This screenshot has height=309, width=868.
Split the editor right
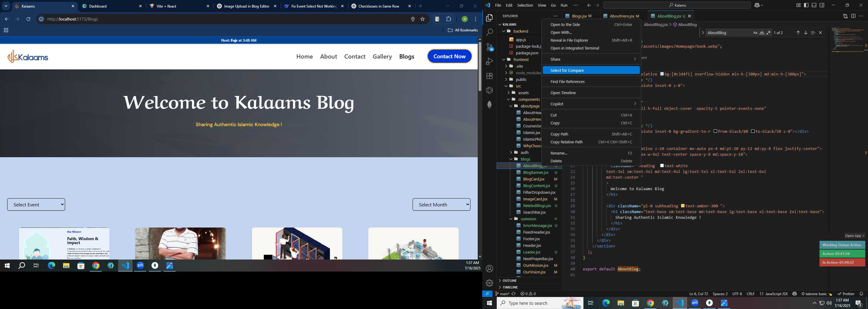tap(854, 16)
